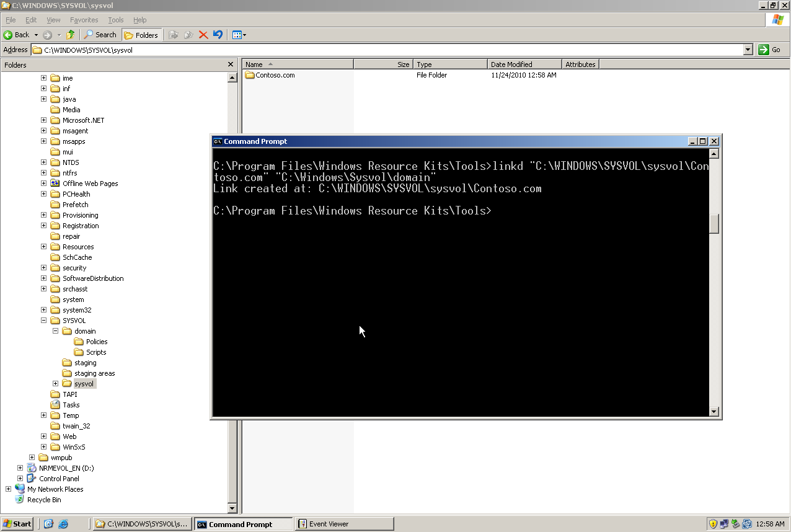Click the Show Desktop quick launch icon
791x532 pixels.
click(48, 524)
